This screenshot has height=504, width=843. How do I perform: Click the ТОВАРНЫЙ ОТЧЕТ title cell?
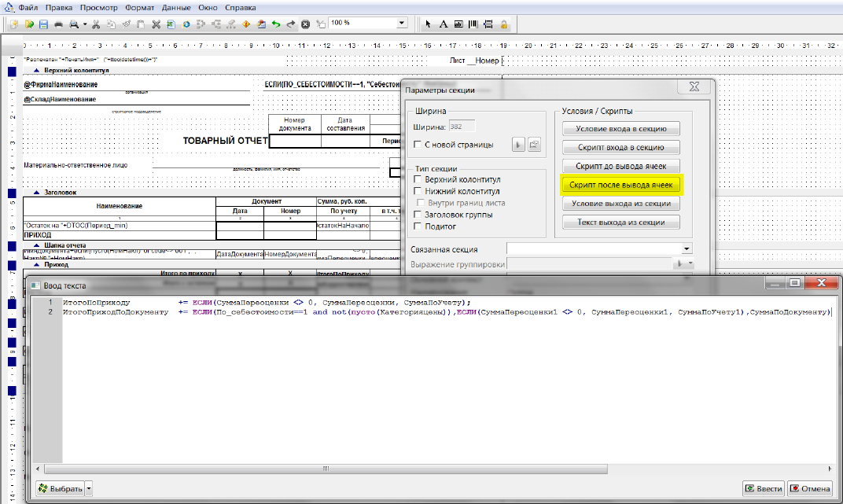[x=225, y=141]
